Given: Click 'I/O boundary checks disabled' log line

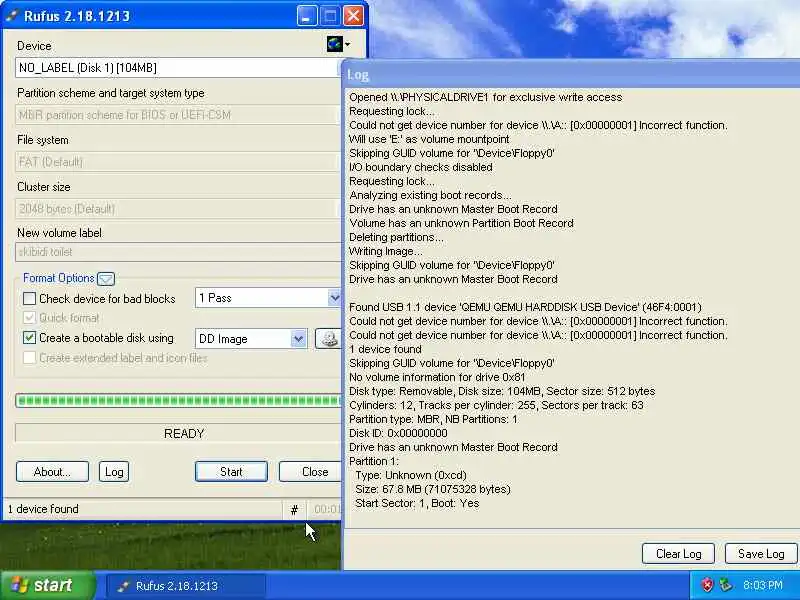Looking at the screenshot, I should tap(420, 167).
